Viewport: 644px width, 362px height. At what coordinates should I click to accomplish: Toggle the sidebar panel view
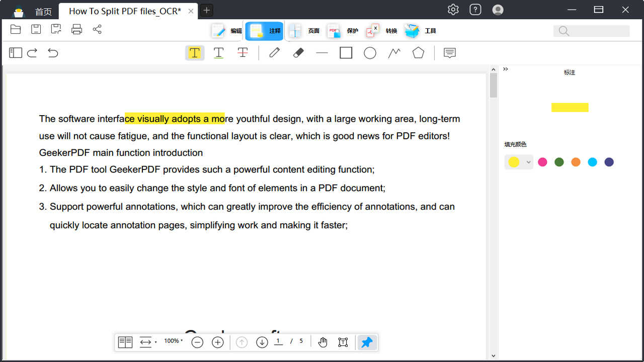[x=16, y=52]
